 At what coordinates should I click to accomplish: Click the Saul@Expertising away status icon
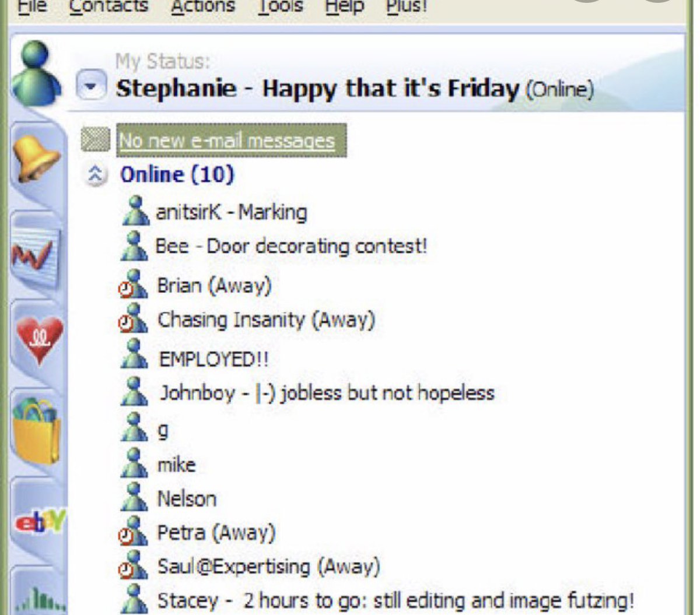click(134, 565)
